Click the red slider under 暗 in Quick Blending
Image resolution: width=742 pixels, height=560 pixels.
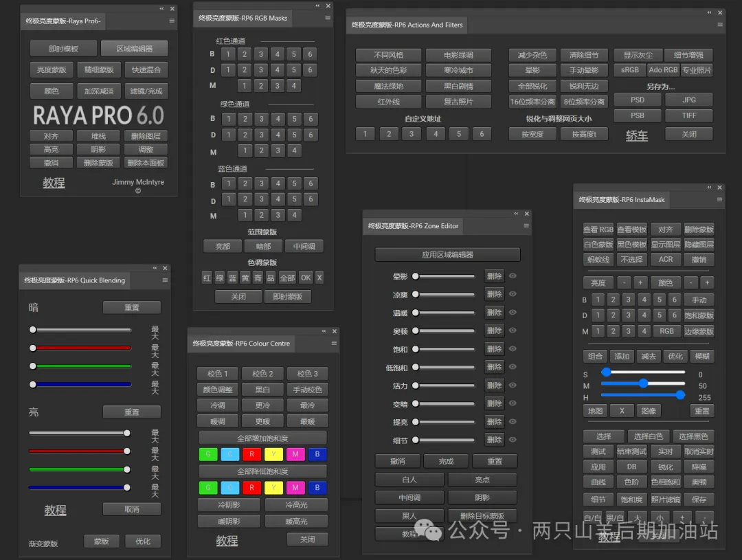pyautogui.click(x=80, y=348)
